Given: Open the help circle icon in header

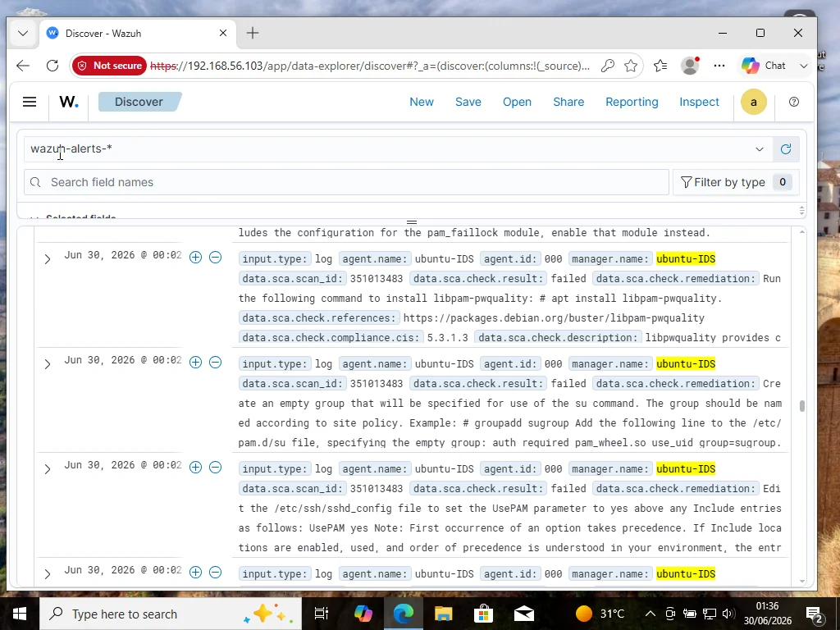Looking at the screenshot, I should (794, 102).
